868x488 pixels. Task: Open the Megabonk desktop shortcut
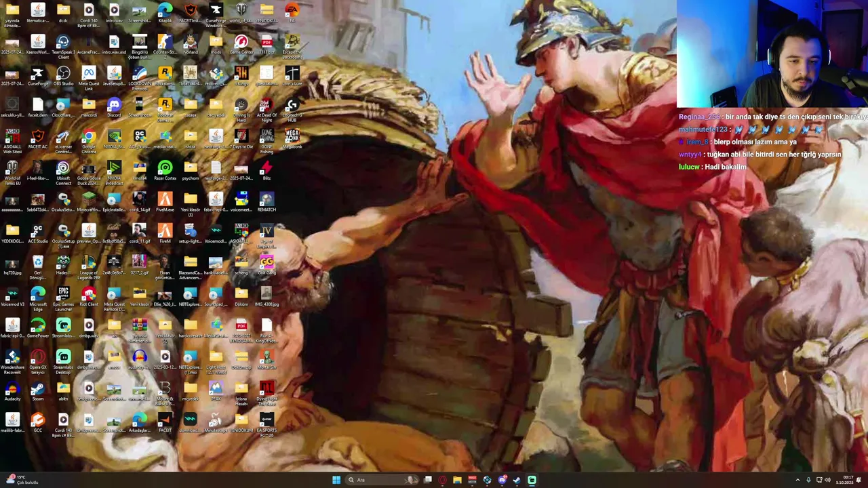pyautogui.click(x=292, y=139)
